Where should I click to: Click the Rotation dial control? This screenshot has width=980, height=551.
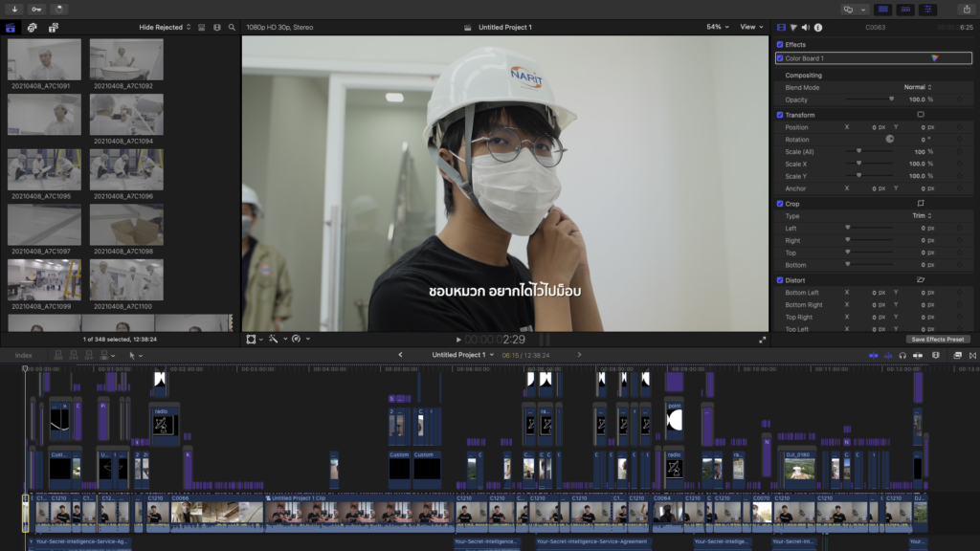[889, 140]
